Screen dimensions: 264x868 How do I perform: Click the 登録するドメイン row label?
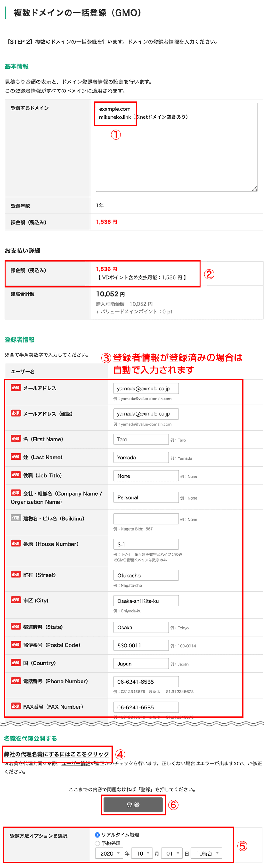30,108
